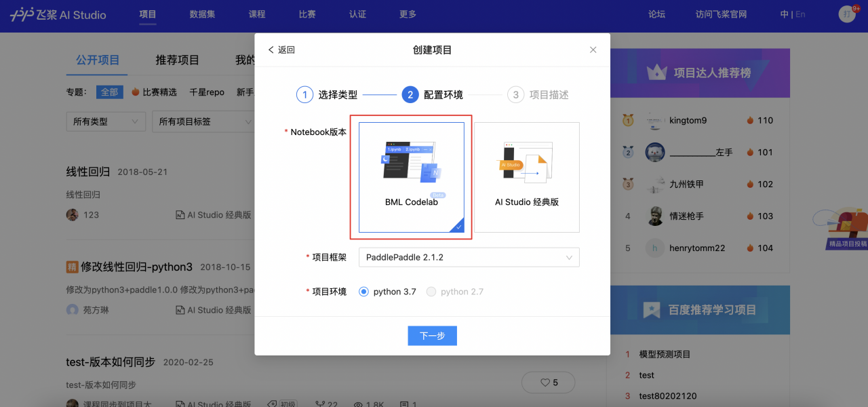Image resolution: width=868 pixels, height=407 pixels.
Task: Click the 2018-10-15 project date
Action: (x=225, y=267)
